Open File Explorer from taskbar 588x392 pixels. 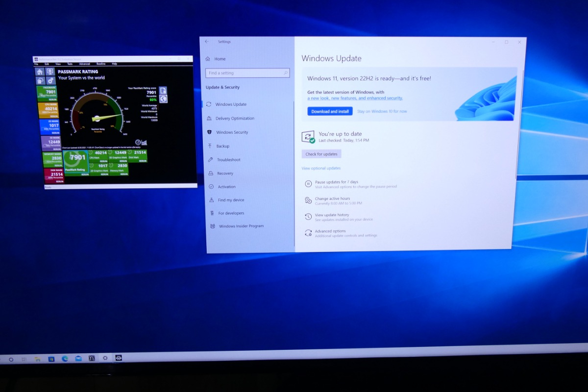pyautogui.click(x=38, y=359)
